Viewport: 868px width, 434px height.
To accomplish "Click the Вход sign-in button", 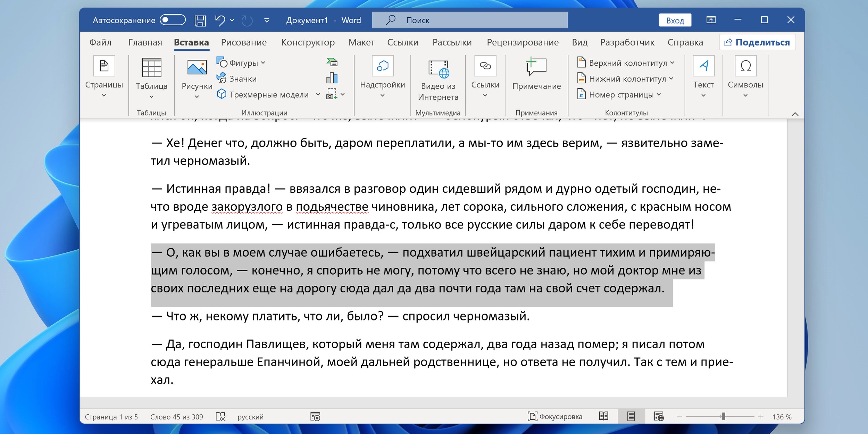I will [x=675, y=20].
